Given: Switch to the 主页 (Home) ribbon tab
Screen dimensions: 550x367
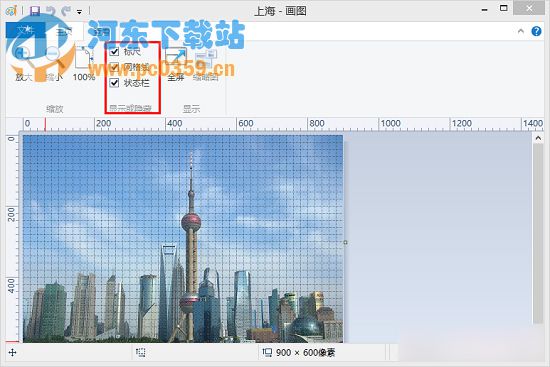Looking at the screenshot, I should [x=65, y=31].
